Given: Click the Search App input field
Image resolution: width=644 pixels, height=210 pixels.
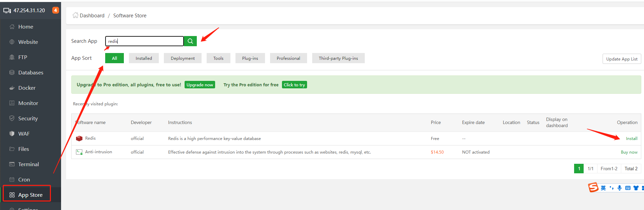Looking at the screenshot, I should coord(145,41).
